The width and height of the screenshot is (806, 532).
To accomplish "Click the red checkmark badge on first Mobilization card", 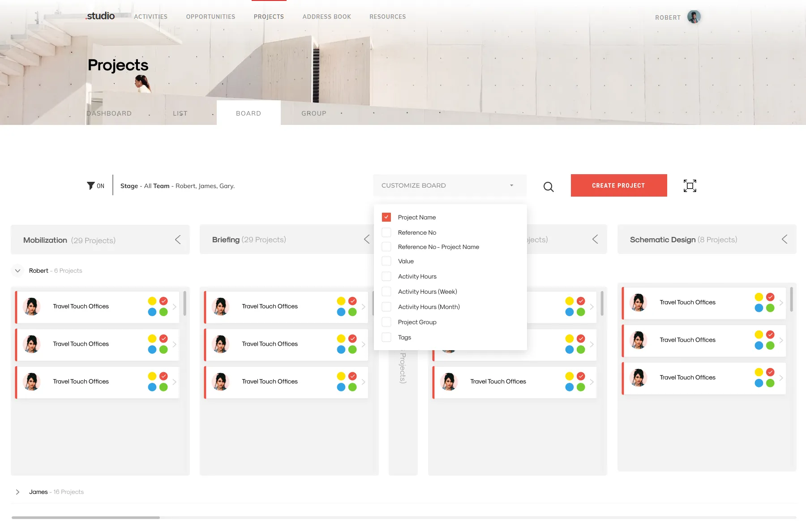I will (x=163, y=300).
